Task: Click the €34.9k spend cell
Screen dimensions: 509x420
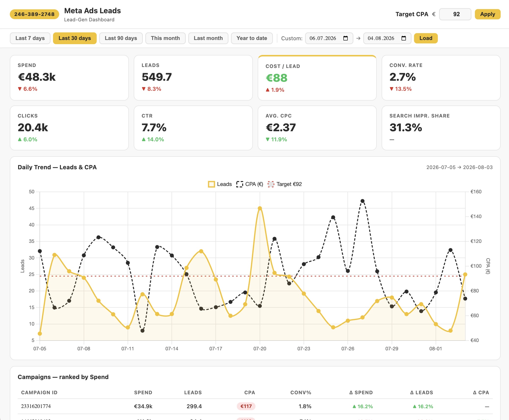Action: (x=143, y=406)
